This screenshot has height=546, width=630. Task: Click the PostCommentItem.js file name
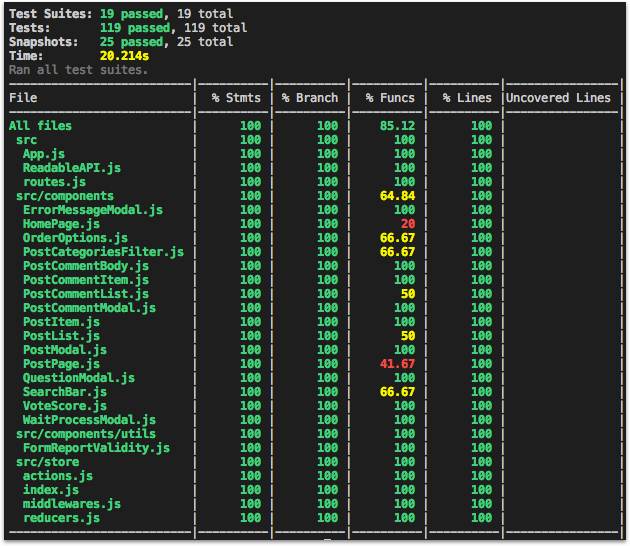(86, 280)
